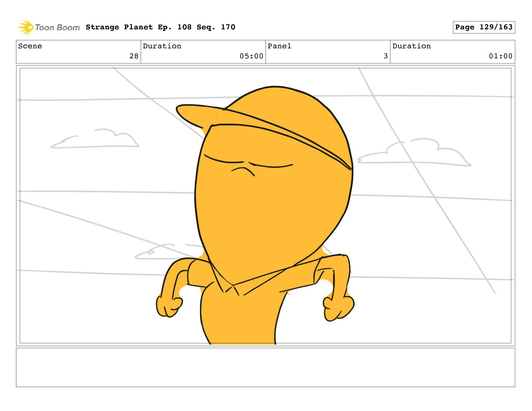Click the storyboard panel character drawing
Screen dimensions: 532x411
pyautogui.click(x=255, y=215)
